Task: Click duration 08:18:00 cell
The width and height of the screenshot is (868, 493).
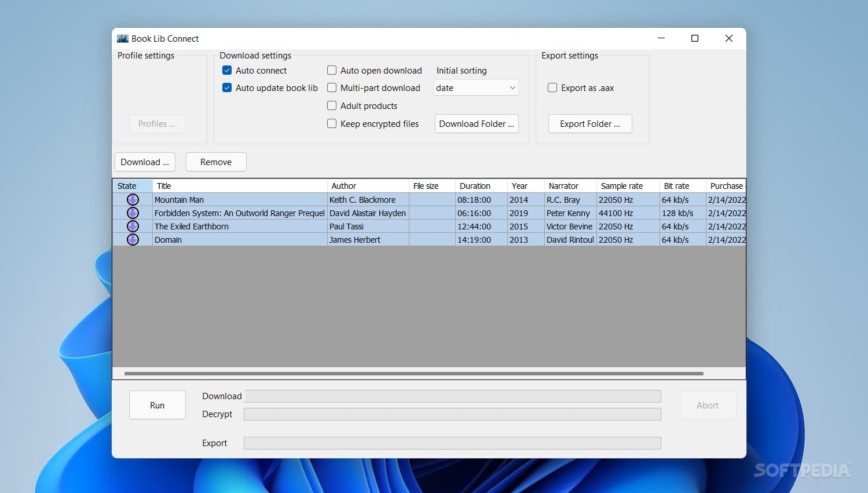Action: tap(481, 200)
